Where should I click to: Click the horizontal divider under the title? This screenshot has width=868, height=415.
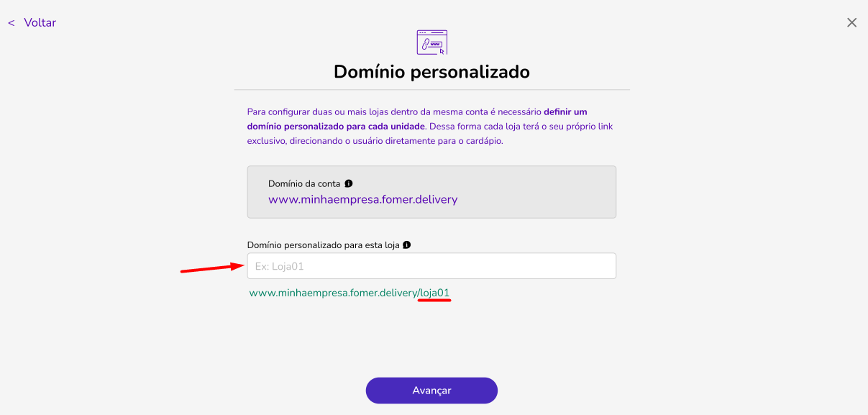pos(431,90)
